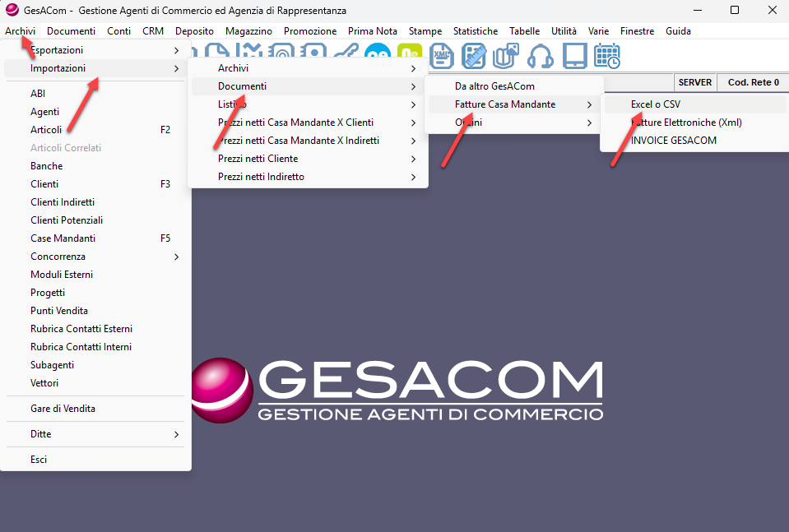Open the headset support toolbar icon
This screenshot has width=789, height=532.
pyautogui.click(x=540, y=56)
